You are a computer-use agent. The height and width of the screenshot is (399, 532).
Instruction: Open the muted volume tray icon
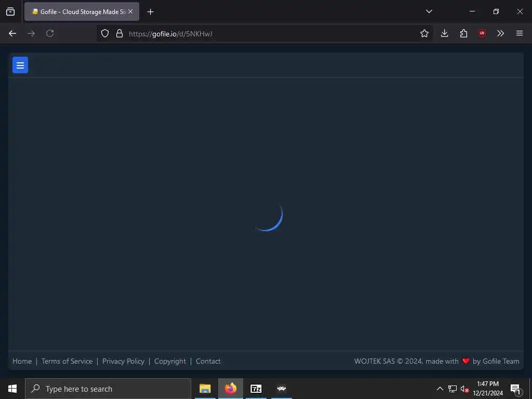pyautogui.click(x=464, y=389)
